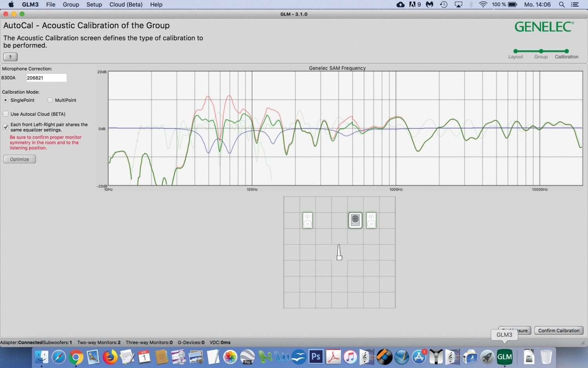Click 'Adapter:Connected' status bar text
The width and height of the screenshot is (588, 368).
21,342
